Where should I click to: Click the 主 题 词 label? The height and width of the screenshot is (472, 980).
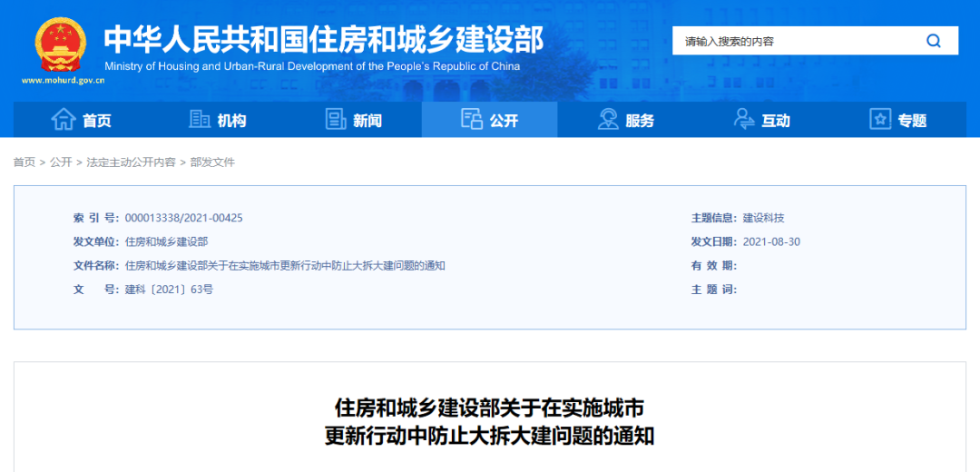714,290
